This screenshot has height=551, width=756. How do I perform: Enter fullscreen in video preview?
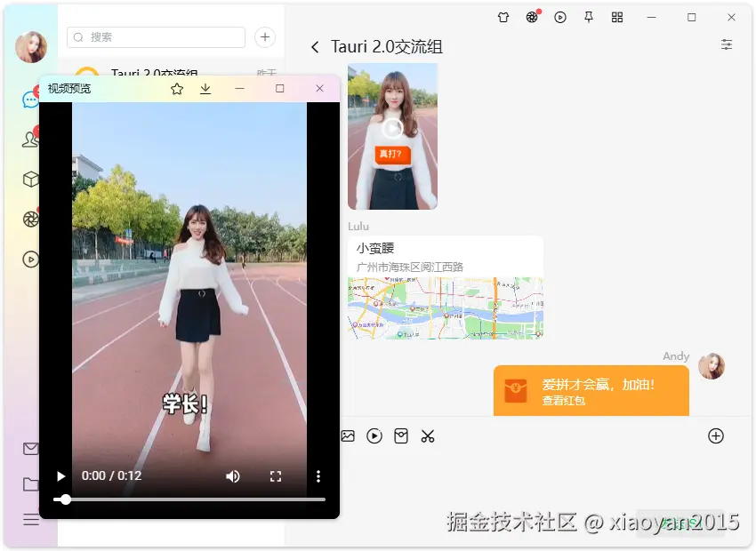276,476
